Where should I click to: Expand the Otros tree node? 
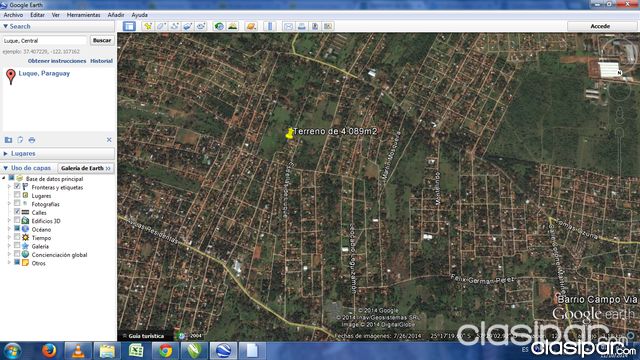pos(9,263)
